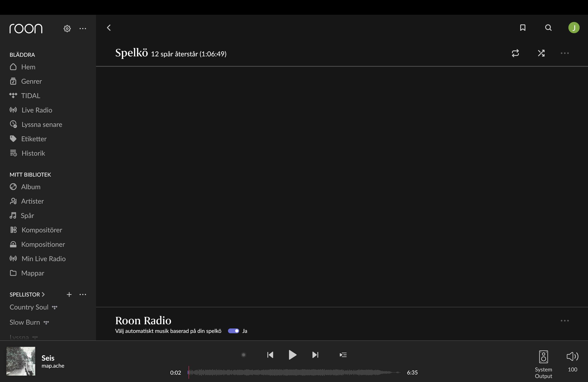Click the signal path dot indicator
Viewport: 588px width, 382px height.
click(244, 355)
